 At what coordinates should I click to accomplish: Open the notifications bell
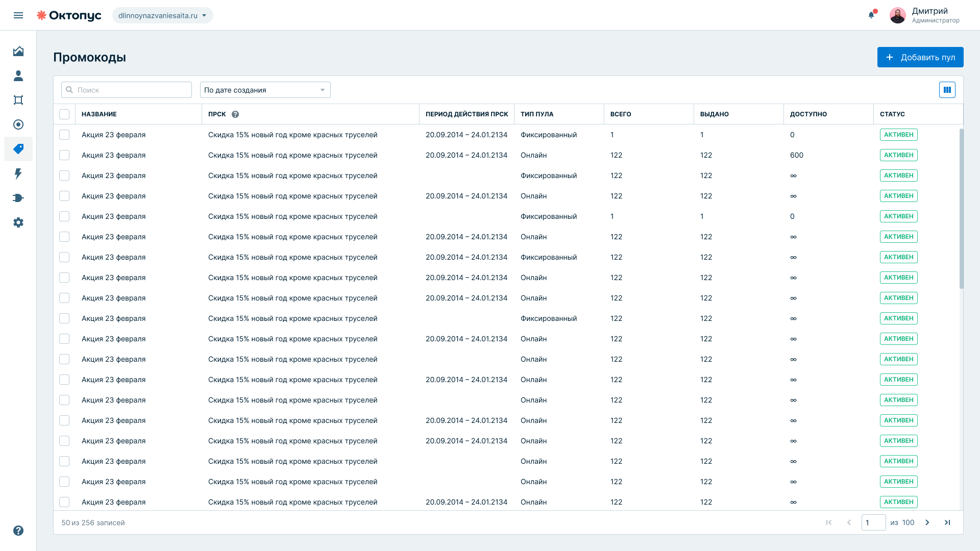(x=871, y=15)
